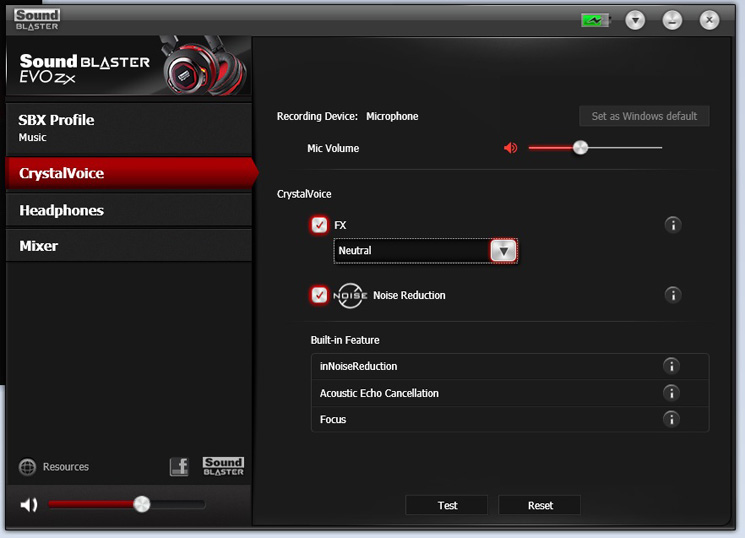Expand the Neutral FX preset dropdown

click(504, 250)
